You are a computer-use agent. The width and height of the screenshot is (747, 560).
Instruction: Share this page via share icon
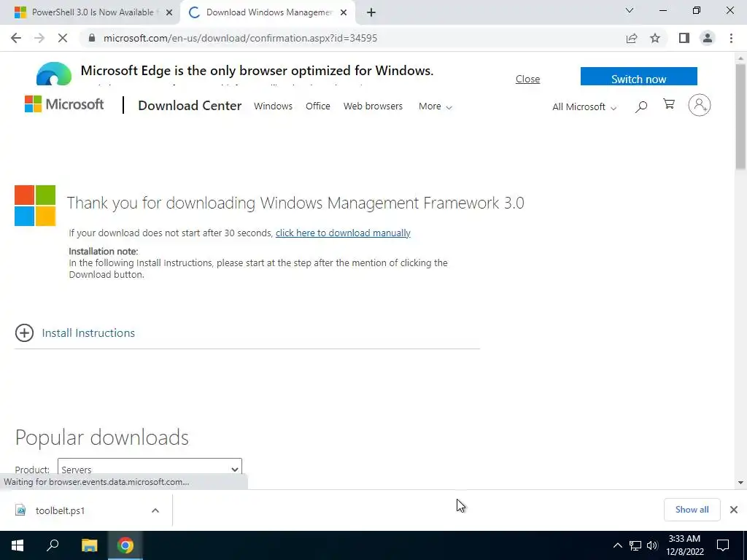pyautogui.click(x=632, y=38)
